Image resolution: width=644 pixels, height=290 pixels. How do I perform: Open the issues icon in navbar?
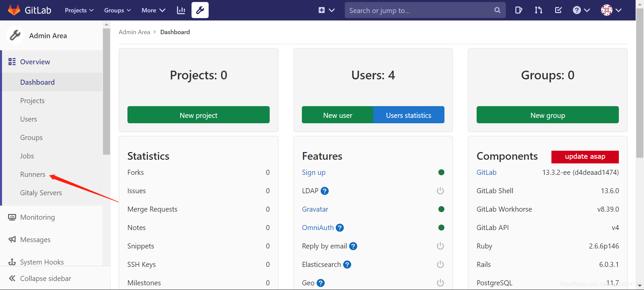(x=519, y=10)
